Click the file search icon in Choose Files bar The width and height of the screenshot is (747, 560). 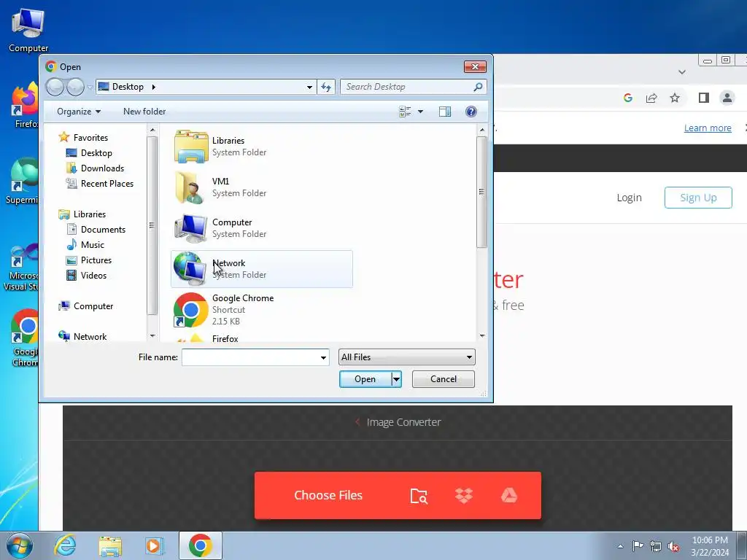pyautogui.click(x=419, y=496)
